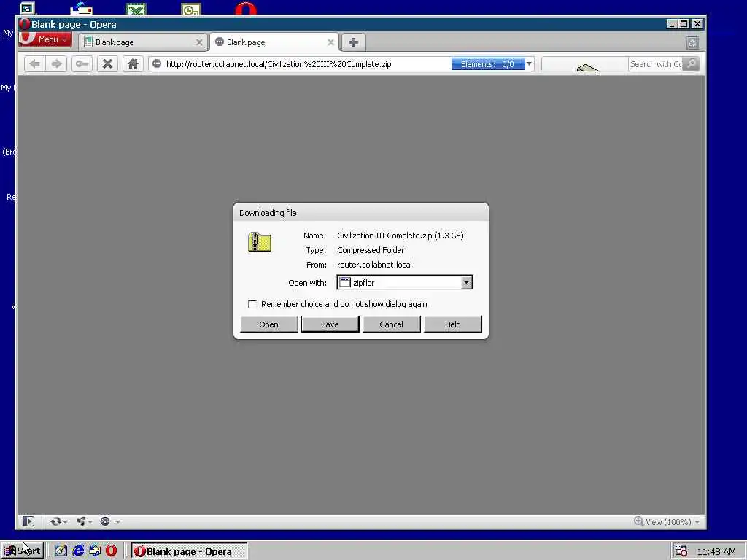Click the Blank page - Opera taskbar button
This screenshot has width=747, height=560.
coord(190,551)
